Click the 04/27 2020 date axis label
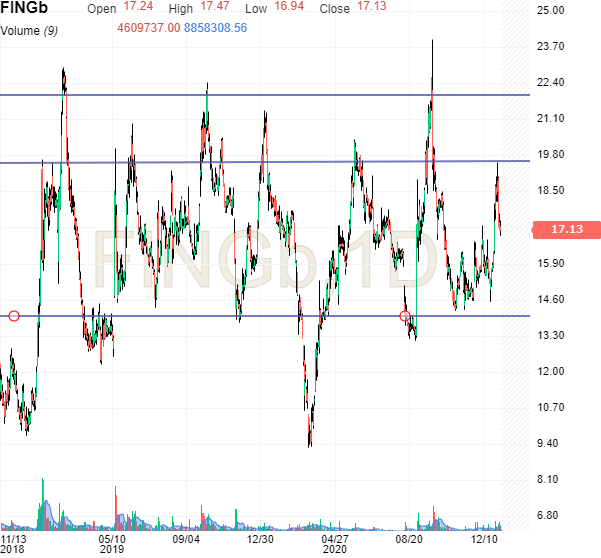Viewport: 601px width, 558px height. (x=334, y=542)
